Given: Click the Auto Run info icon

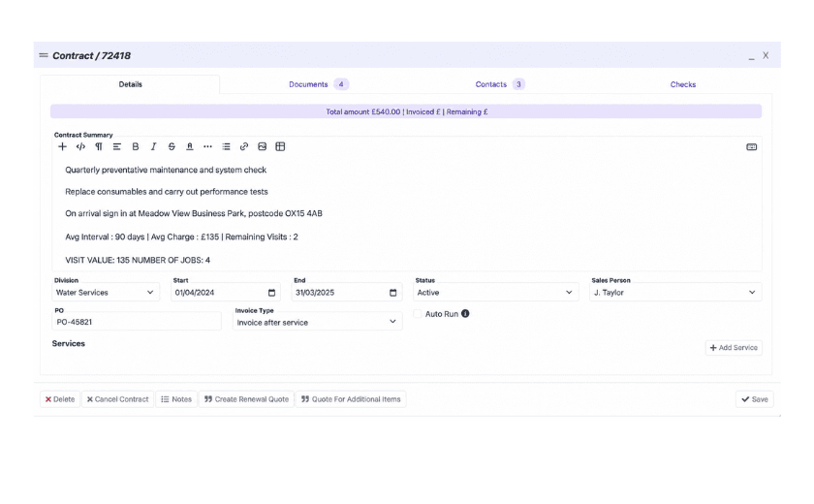Looking at the screenshot, I should [x=465, y=313].
